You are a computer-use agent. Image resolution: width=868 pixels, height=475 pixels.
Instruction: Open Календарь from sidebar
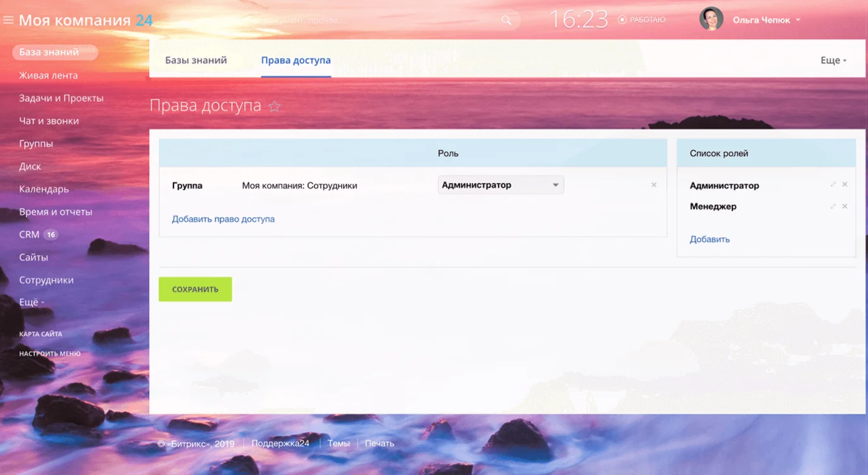(44, 189)
